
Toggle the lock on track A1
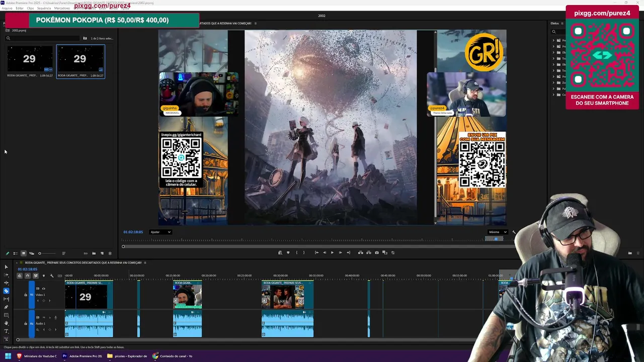(x=26, y=323)
